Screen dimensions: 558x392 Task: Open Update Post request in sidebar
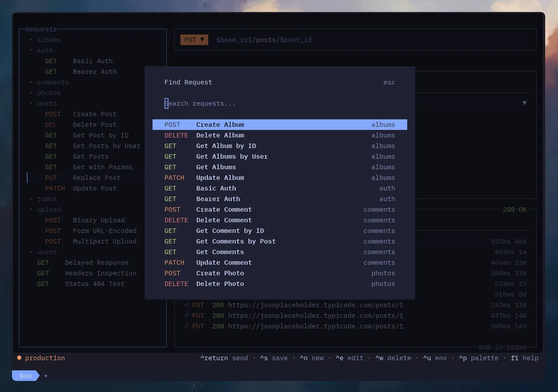[81, 188]
